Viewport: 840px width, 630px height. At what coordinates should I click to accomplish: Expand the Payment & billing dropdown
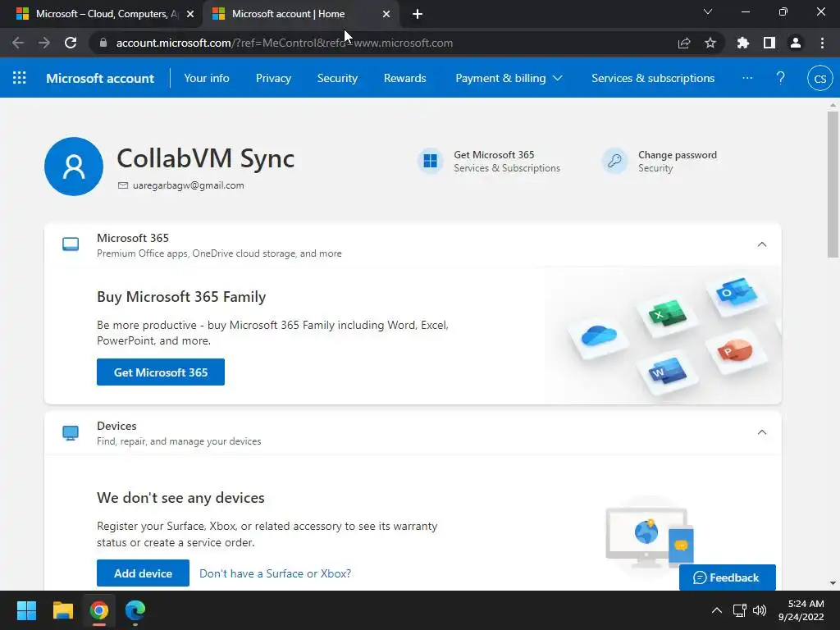click(x=509, y=78)
